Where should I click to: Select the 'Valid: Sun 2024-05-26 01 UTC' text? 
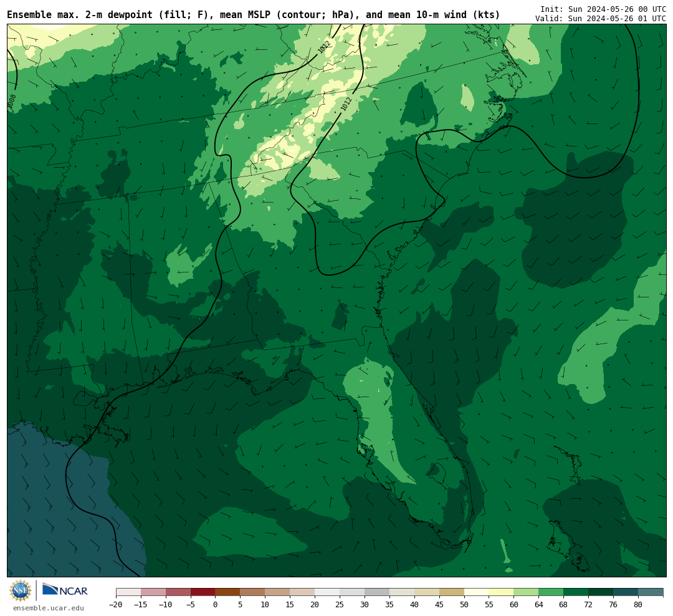pos(601,19)
